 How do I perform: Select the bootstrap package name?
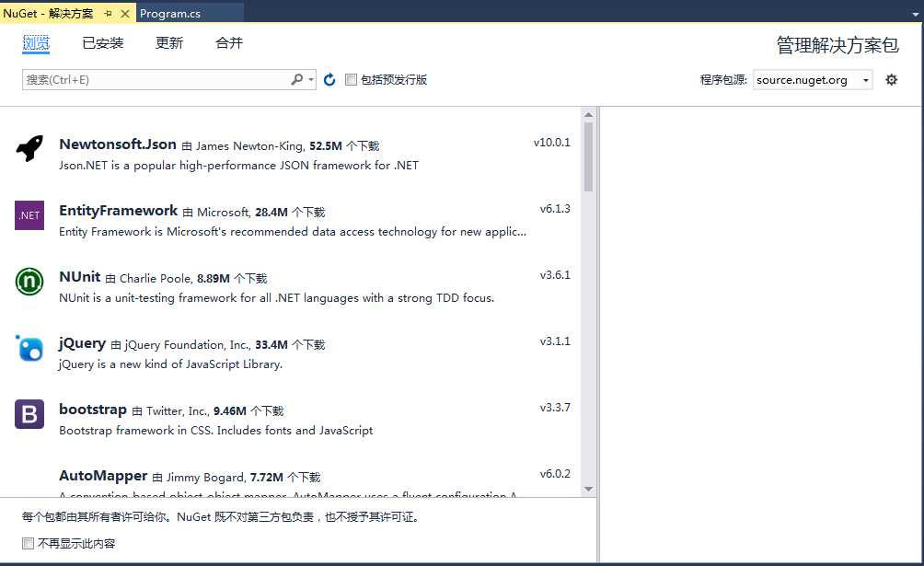coord(93,410)
